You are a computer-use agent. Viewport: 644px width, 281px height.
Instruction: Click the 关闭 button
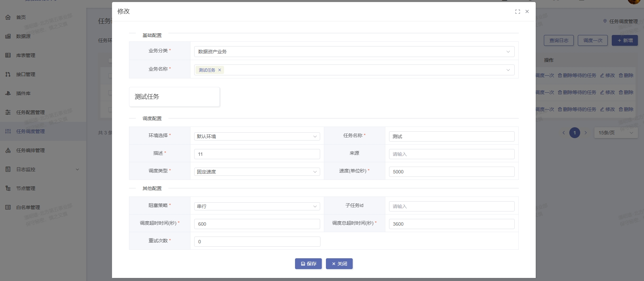pos(339,264)
